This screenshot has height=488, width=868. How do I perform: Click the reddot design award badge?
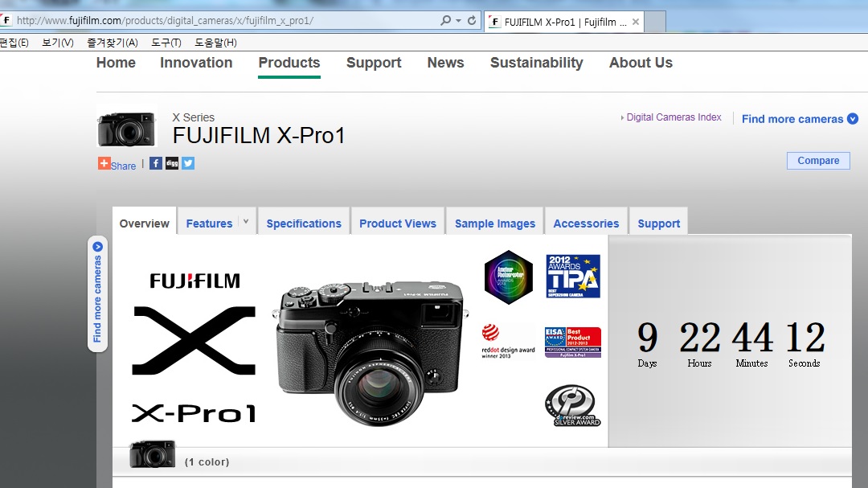tap(508, 341)
